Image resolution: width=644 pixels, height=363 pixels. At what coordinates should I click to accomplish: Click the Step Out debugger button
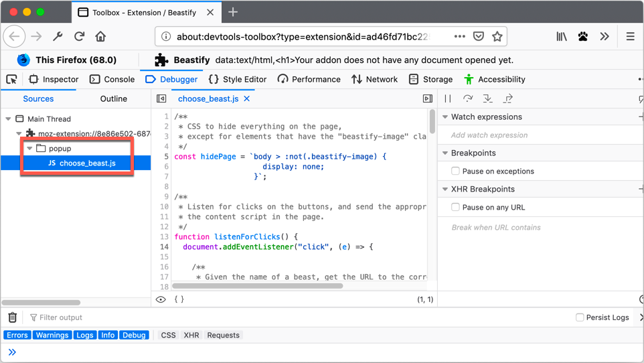pos(508,98)
